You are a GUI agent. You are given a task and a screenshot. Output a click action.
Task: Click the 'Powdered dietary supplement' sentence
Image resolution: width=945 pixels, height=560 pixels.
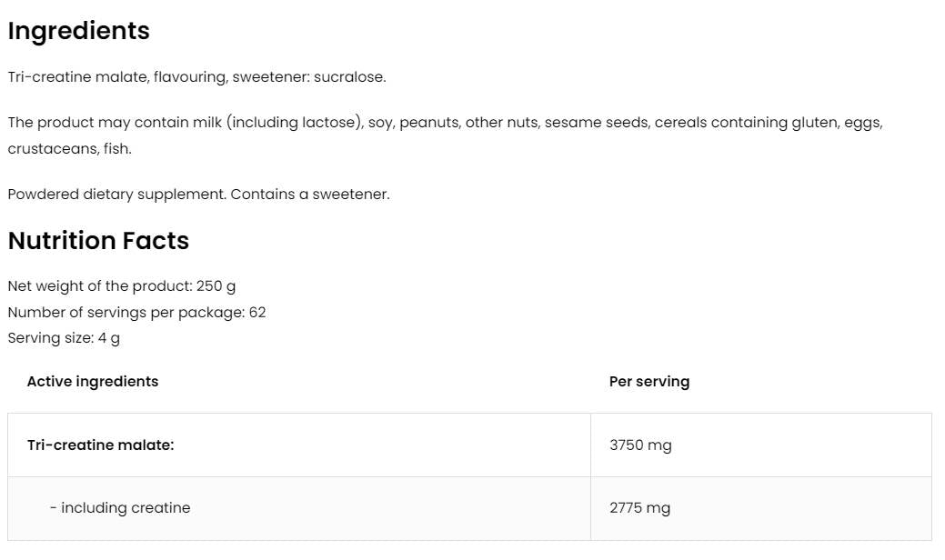(x=117, y=195)
